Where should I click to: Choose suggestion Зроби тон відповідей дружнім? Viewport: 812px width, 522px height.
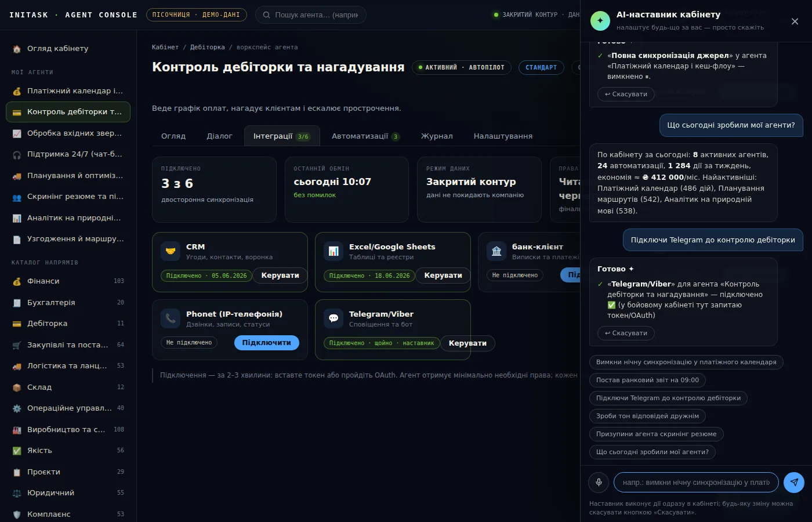coord(647,416)
